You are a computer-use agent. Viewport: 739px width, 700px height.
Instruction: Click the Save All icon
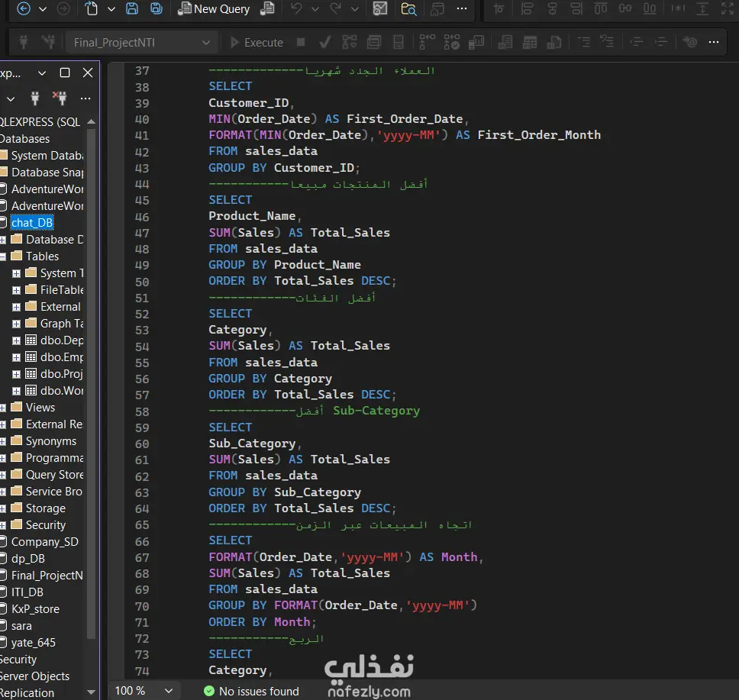pyautogui.click(x=156, y=9)
